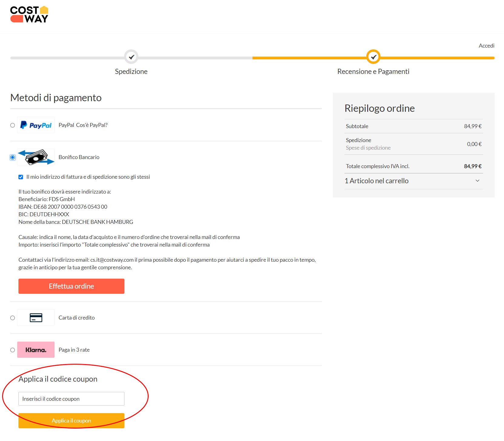This screenshot has height=441, width=504.
Task: Open the Cos'è PayPal? link
Action: [x=92, y=125]
